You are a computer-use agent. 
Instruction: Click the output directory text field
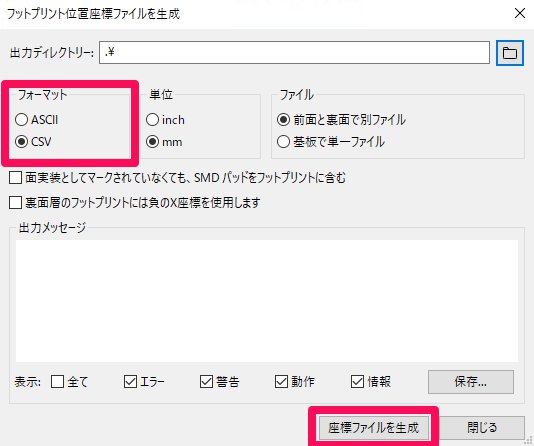click(x=294, y=52)
